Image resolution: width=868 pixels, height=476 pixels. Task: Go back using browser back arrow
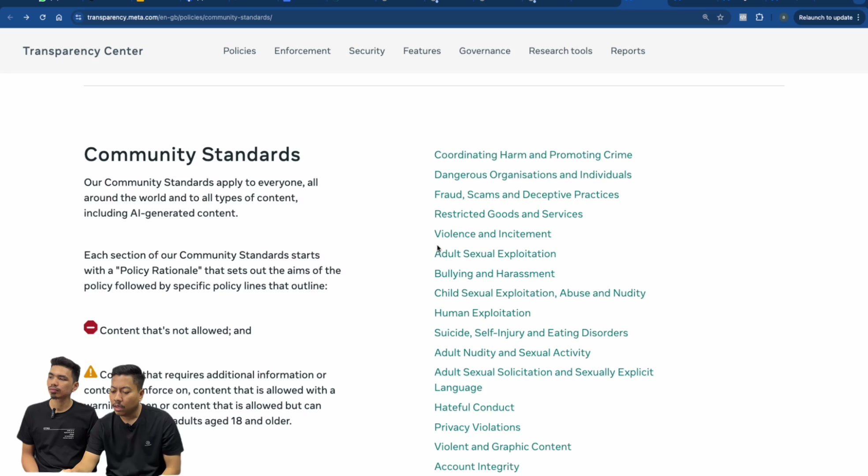[x=10, y=17]
